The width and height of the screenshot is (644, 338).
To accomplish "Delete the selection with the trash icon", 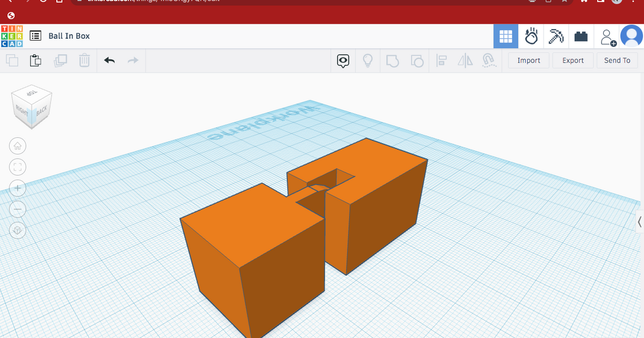I will 84,61.
